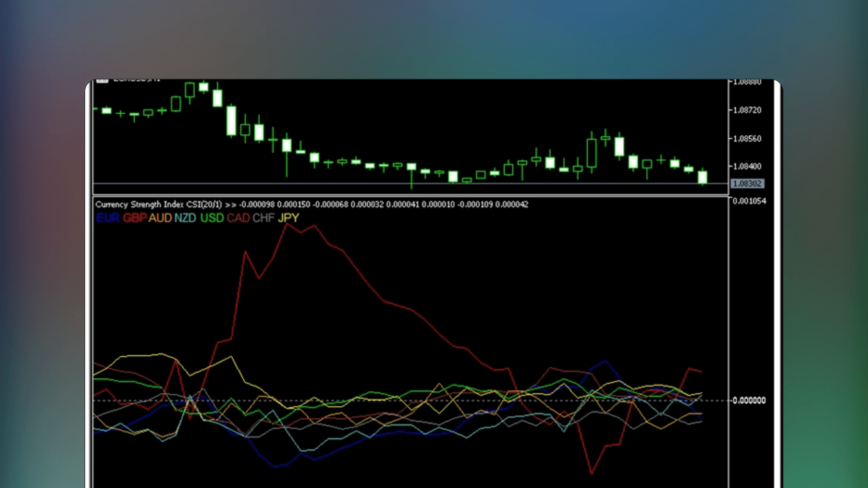
Task: Click the GBP legend label
Action: [135, 218]
